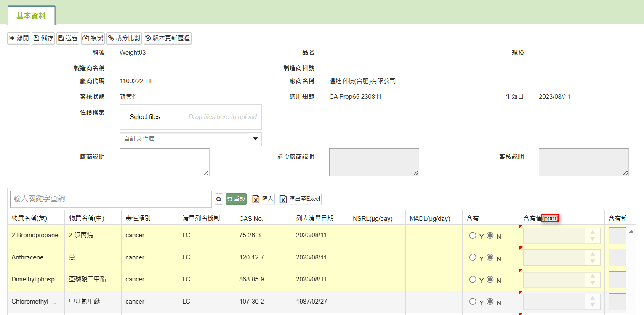
Task: Click into the 廠商說明 text area
Action: coord(165,162)
